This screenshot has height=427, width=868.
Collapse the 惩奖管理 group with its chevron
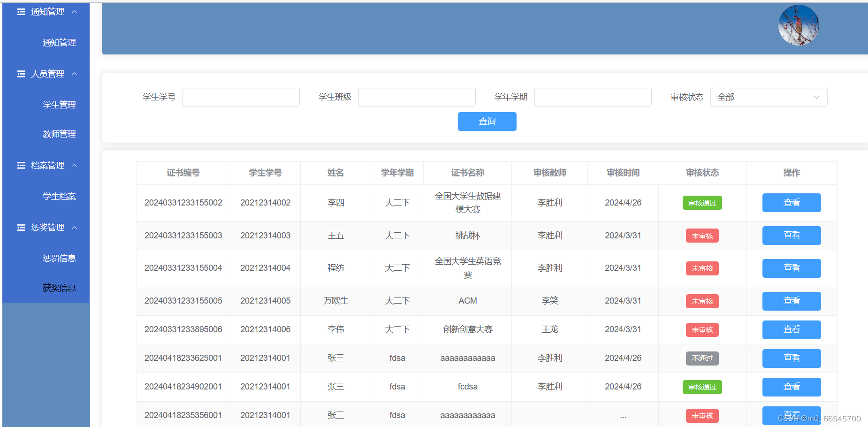(74, 228)
